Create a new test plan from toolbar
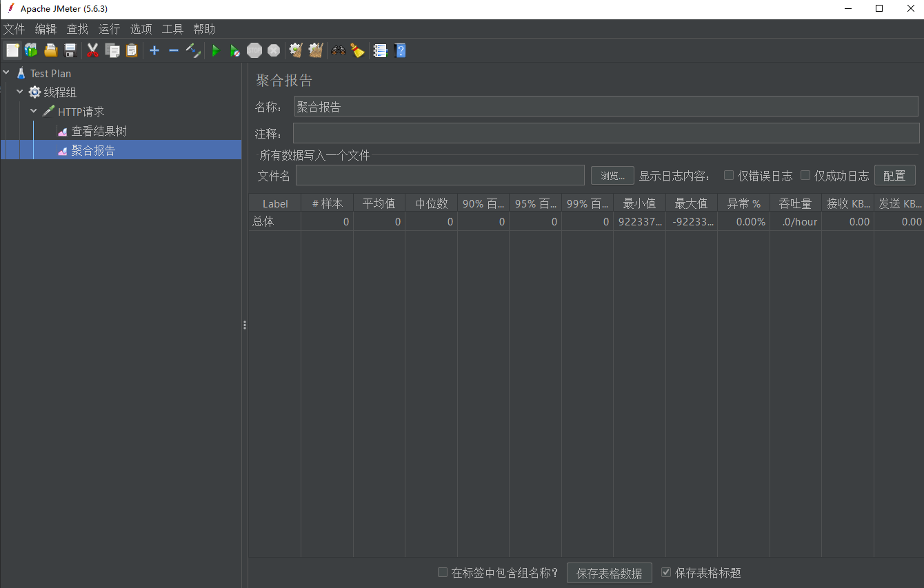This screenshot has height=588, width=924. [12, 50]
